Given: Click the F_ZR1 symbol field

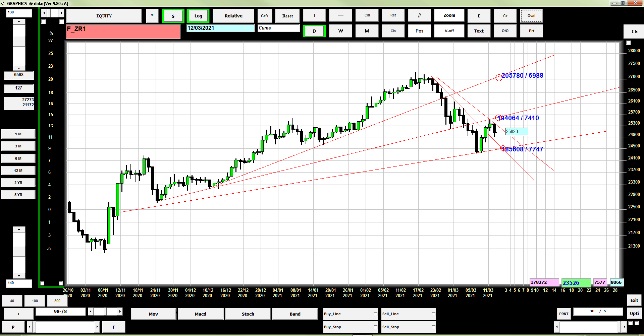Looking at the screenshot, I should 123,31.
